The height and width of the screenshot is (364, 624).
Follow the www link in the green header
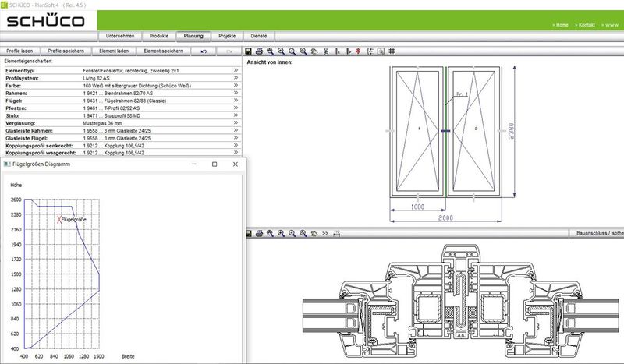point(610,25)
